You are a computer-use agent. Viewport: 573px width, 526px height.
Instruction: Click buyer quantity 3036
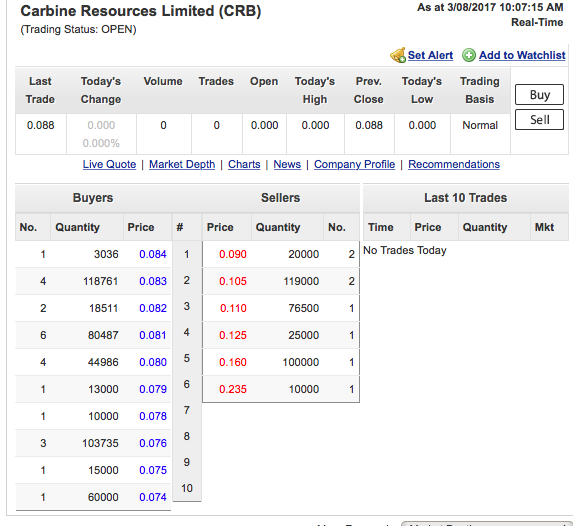pos(106,254)
